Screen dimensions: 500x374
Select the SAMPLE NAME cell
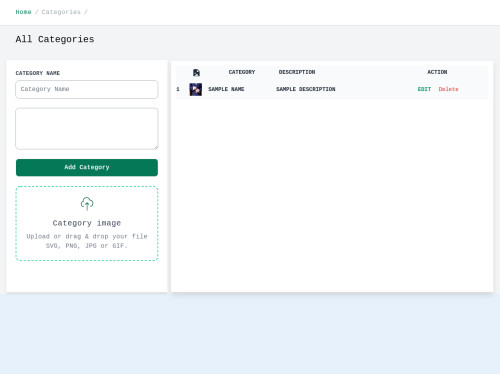point(226,89)
